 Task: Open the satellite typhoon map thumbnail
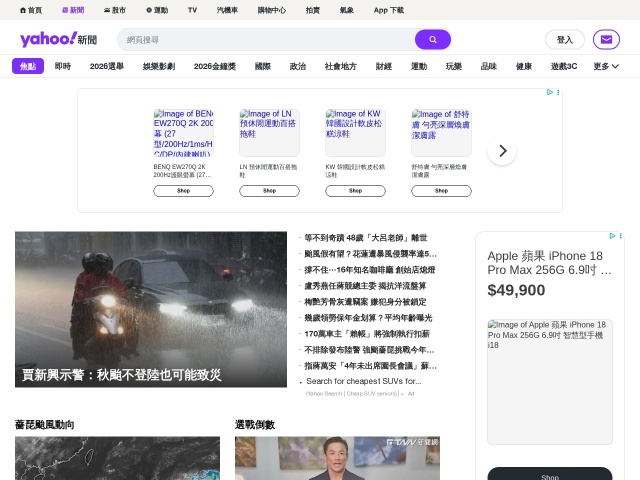pos(118,458)
